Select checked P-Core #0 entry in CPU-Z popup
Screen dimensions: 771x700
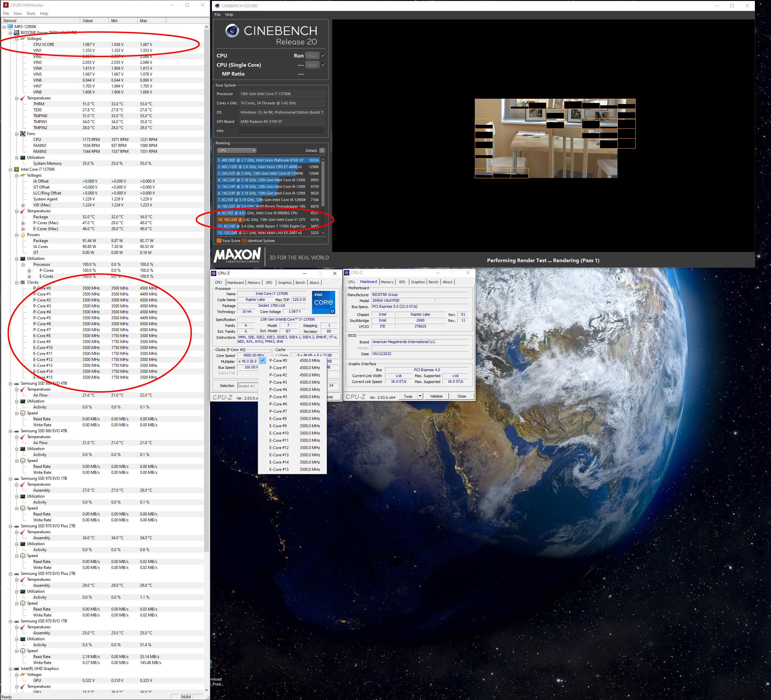click(x=292, y=360)
